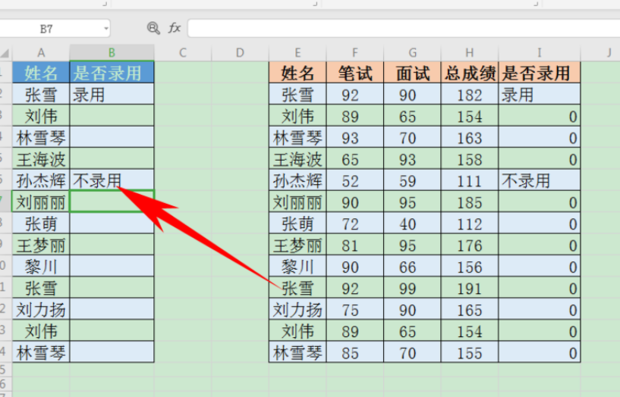620x397 pixels.
Task: Click the zoom magnifier icon beside fx
Action: (x=153, y=28)
